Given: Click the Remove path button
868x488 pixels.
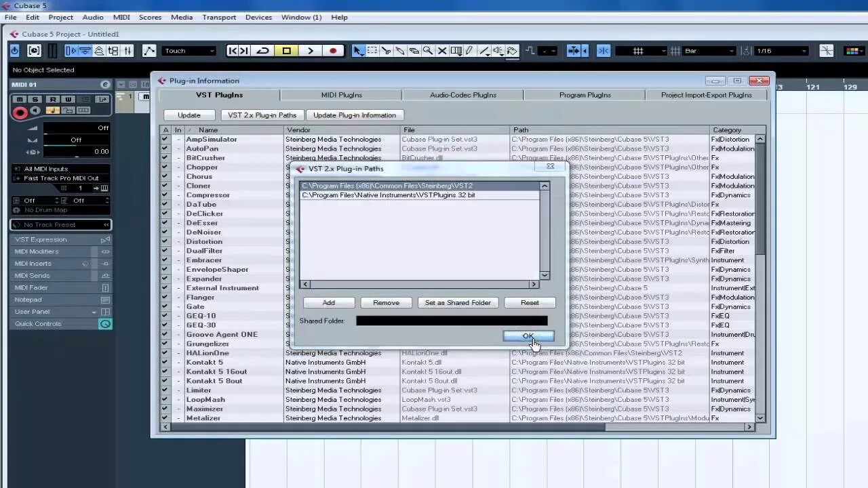Looking at the screenshot, I should tap(386, 303).
